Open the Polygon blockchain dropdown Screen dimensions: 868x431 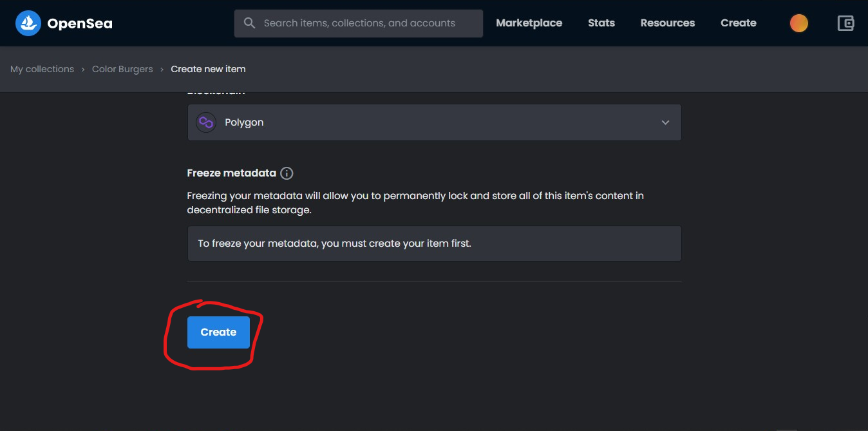[434, 122]
